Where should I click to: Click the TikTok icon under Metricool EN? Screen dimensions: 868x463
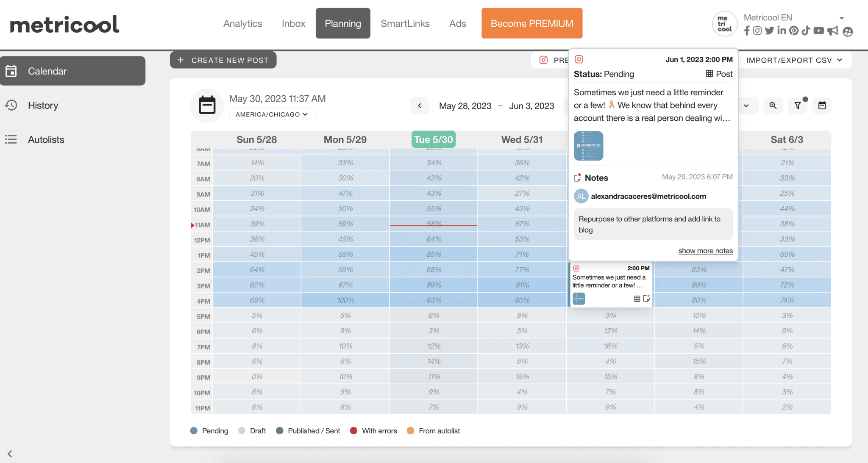(806, 30)
